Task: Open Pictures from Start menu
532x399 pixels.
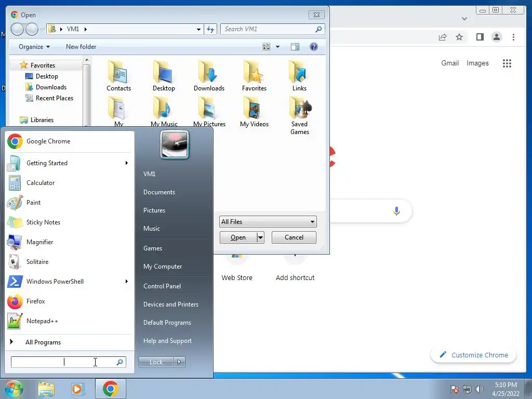Action: [154, 210]
